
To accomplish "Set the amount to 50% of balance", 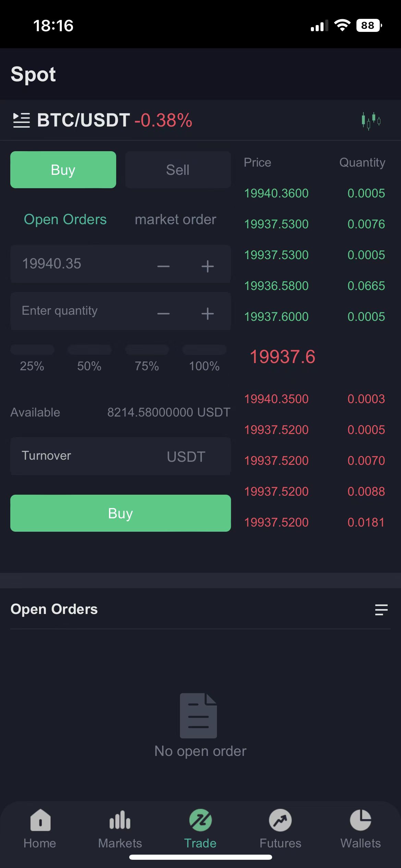I will pos(89,350).
